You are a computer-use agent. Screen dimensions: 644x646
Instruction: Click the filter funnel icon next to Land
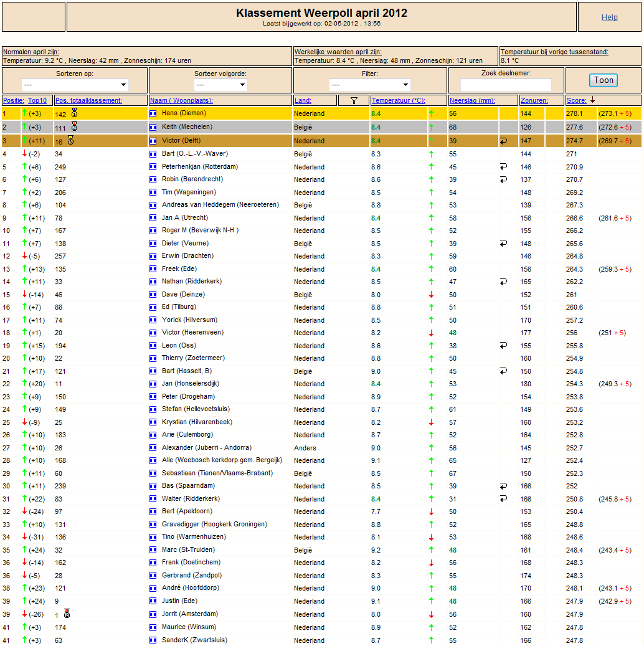(x=354, y=100)
